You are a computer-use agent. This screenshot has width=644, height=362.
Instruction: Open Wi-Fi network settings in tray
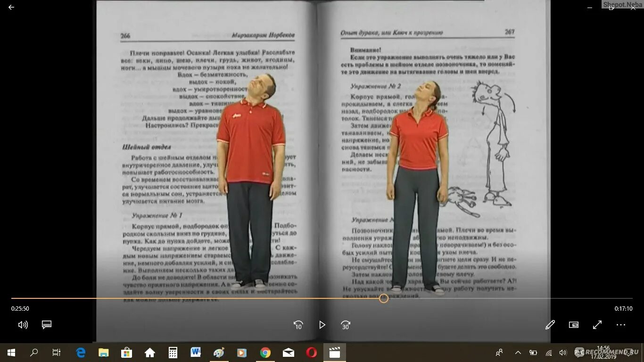pyautogui.click(x=549, y=353)
